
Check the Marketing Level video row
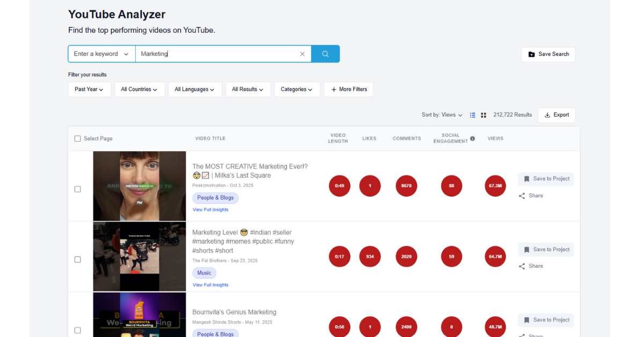pos(77,259)
